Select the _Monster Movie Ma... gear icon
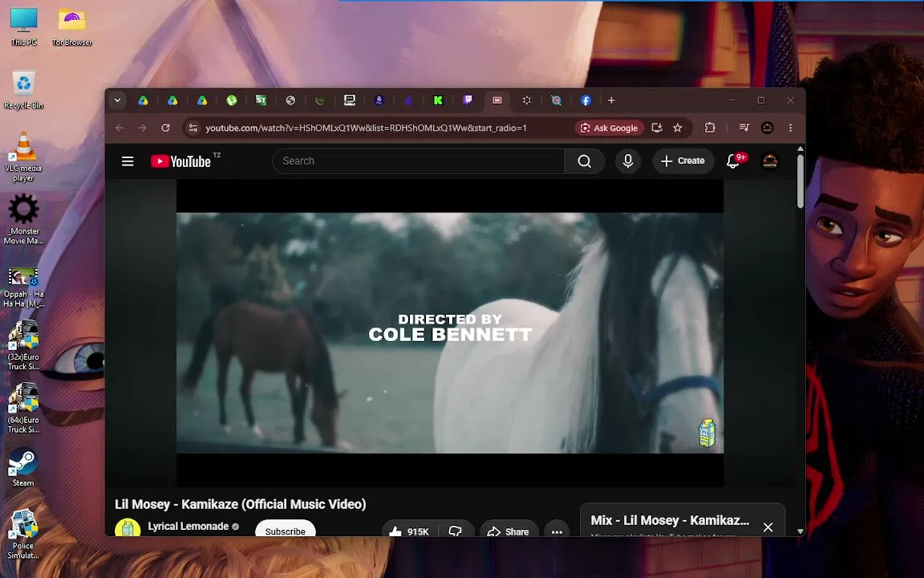The width and height of the screenshot is (924, 578). tap(23, 219)
